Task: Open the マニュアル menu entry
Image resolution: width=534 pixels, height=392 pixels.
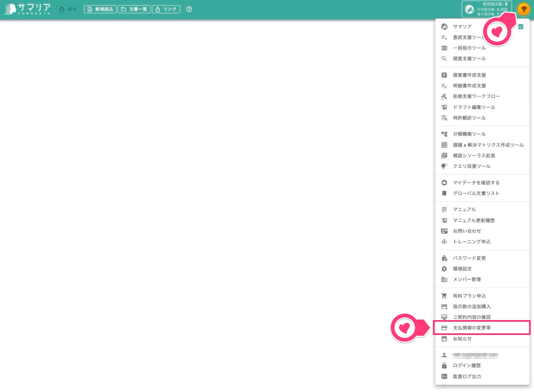Action: tap(482, 210)
